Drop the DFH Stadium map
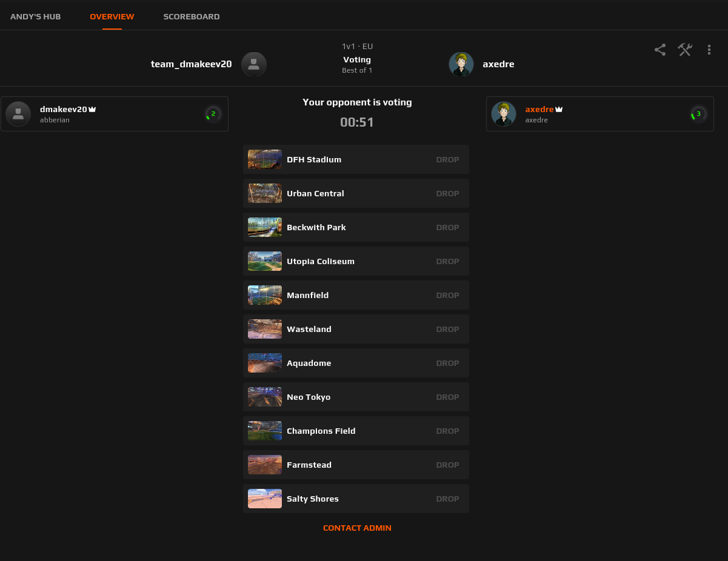This screenshot has width=728, height=561. (447, 160)
